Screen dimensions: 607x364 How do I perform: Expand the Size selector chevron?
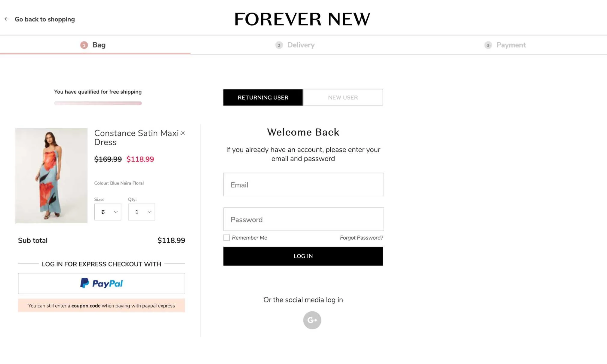coord(115,212)
